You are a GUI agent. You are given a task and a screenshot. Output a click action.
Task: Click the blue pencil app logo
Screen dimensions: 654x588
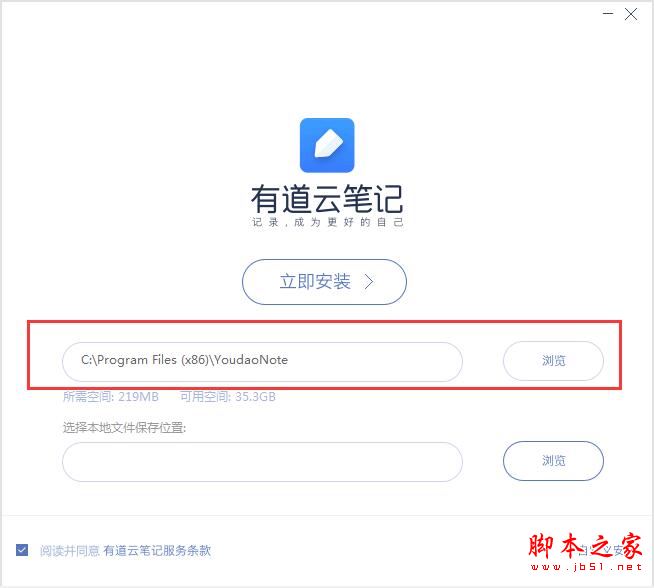[x=327, y=145]
